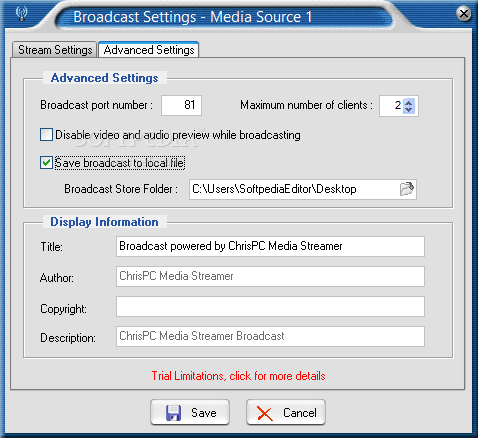Enable Disable video and audio preview checkbox
The width and height of the screenshot is (478, 438).
pyautogui.click(x=46, y=135)
